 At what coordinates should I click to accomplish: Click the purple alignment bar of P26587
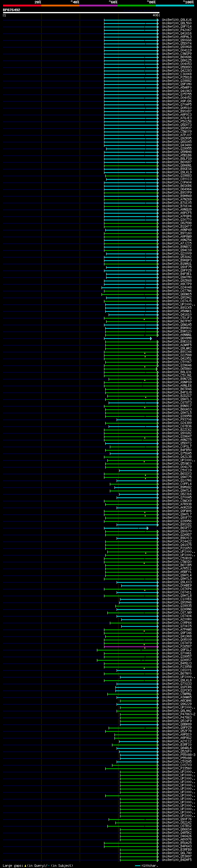click(131, 647)
